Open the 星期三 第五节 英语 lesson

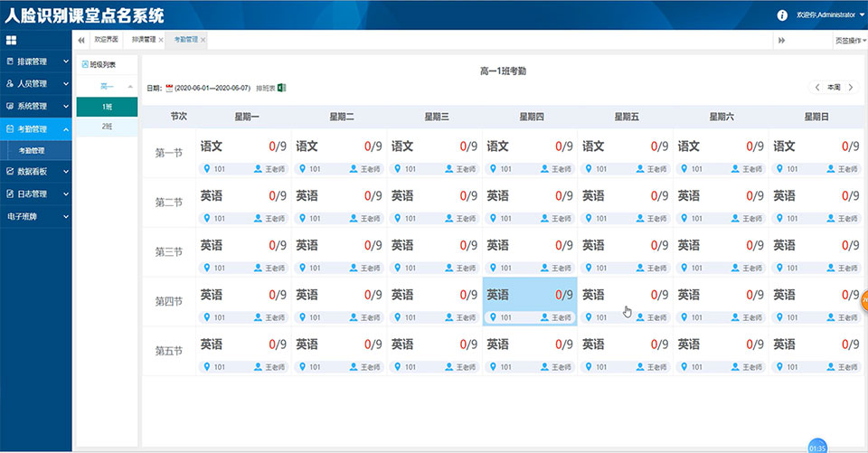pos(435,351)
